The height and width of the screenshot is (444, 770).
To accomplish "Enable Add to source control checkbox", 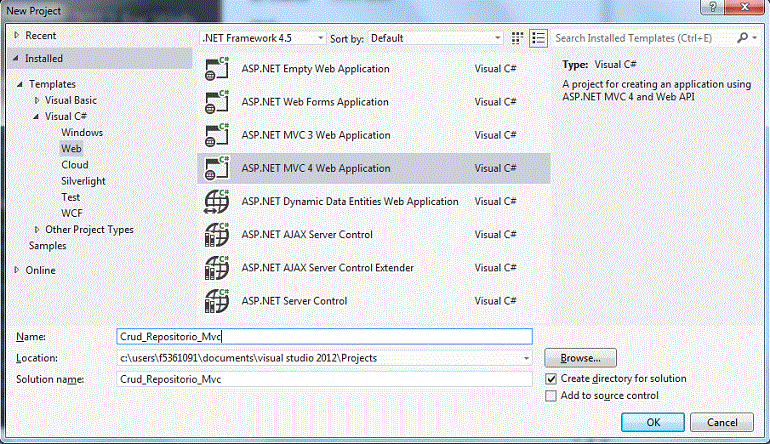I will point(551,395).
